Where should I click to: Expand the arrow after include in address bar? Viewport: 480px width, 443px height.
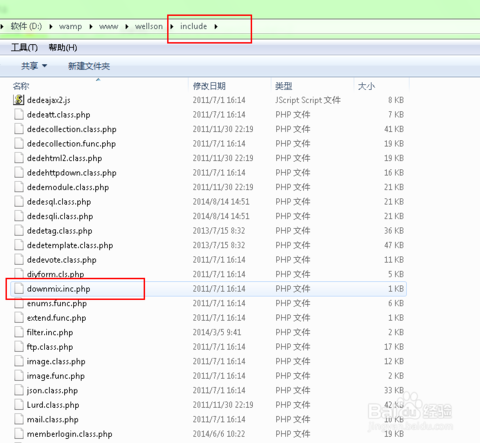pyautogui.click(x=216, y=27)
